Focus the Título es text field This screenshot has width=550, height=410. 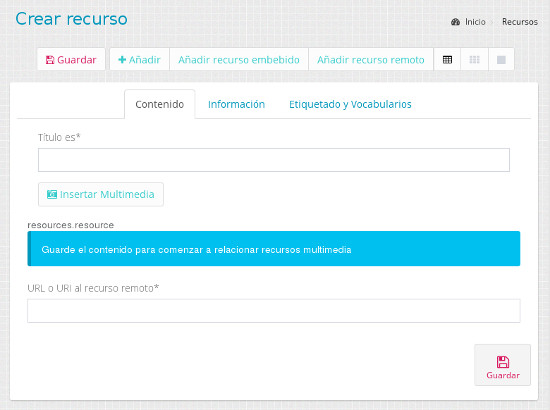(274, 160)
